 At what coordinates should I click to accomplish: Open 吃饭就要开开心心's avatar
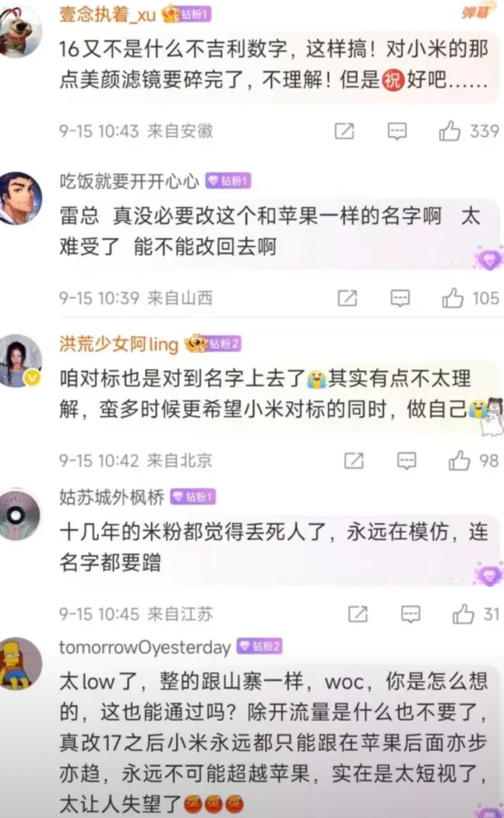(x=20, y=199)
